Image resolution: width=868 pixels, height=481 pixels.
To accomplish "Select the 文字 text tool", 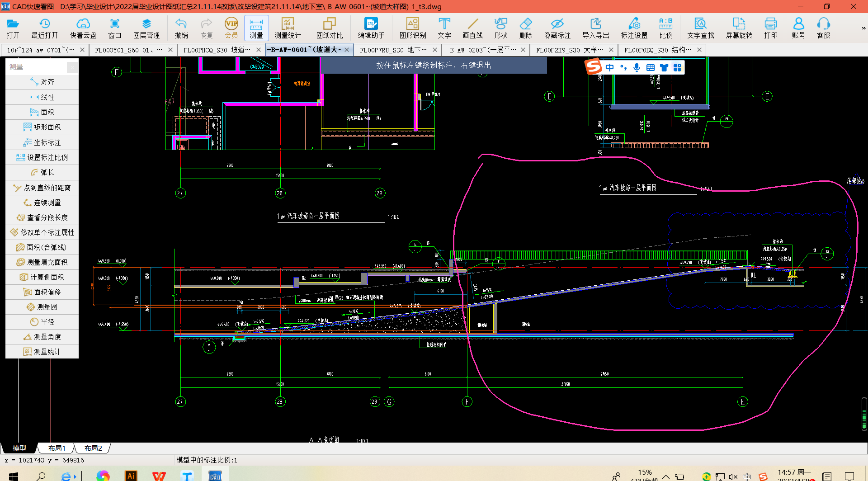I will point(444,28).
